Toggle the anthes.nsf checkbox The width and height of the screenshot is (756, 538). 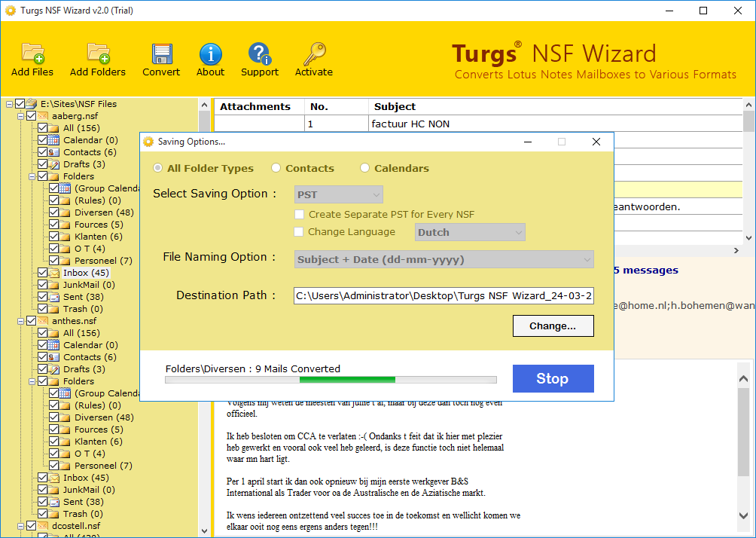click(x=32, y=321)
